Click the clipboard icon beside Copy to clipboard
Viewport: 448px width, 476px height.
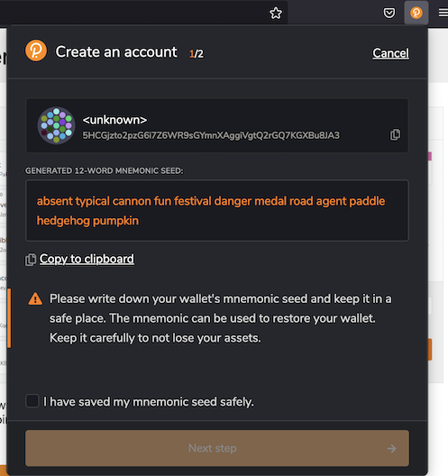coord(31,260)
